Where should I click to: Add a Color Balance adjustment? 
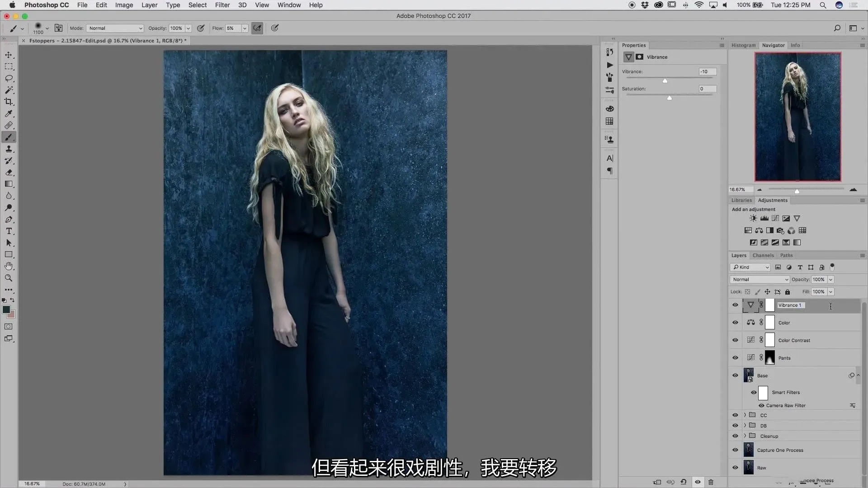pyautogui.click(x=759, y=230)
